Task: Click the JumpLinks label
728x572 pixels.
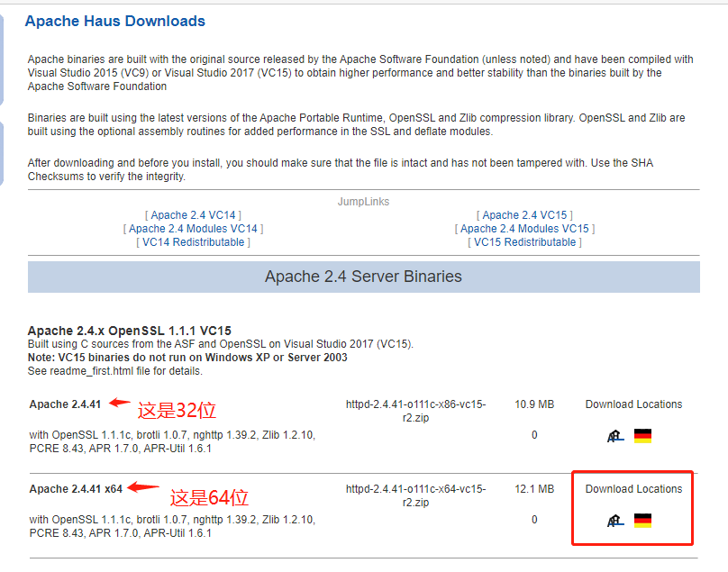Action: (363, 202)
